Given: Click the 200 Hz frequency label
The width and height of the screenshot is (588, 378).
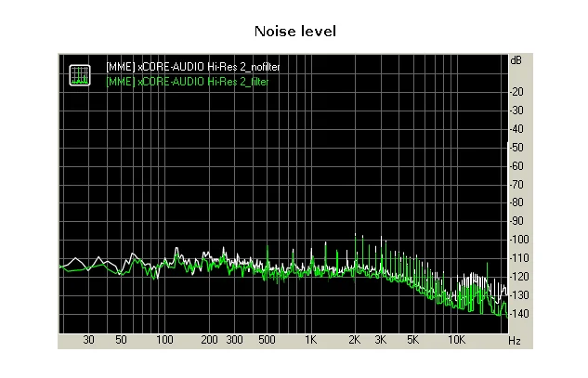Looking at the screenshot, I should [x=209, y=340].
